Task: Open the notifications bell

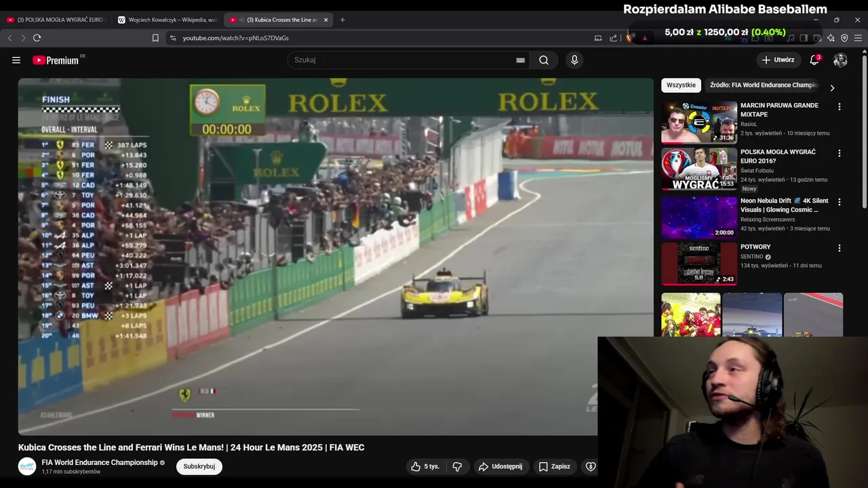Action: point(815,60)
